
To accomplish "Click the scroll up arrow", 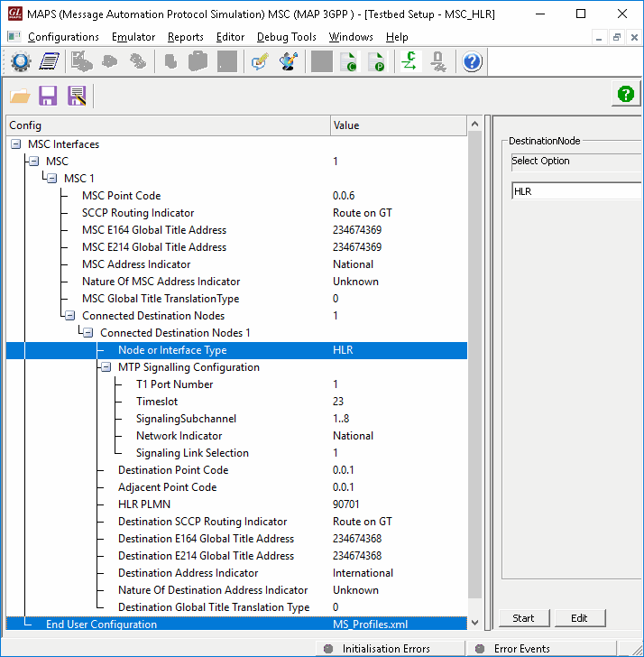I will coord(474,124).
